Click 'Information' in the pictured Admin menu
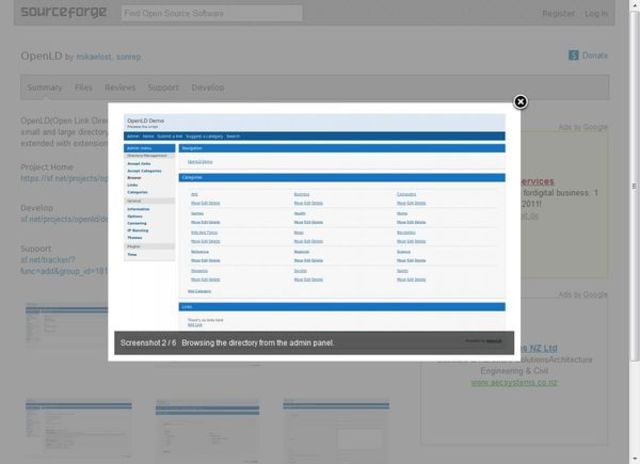 tap(138, 209)
